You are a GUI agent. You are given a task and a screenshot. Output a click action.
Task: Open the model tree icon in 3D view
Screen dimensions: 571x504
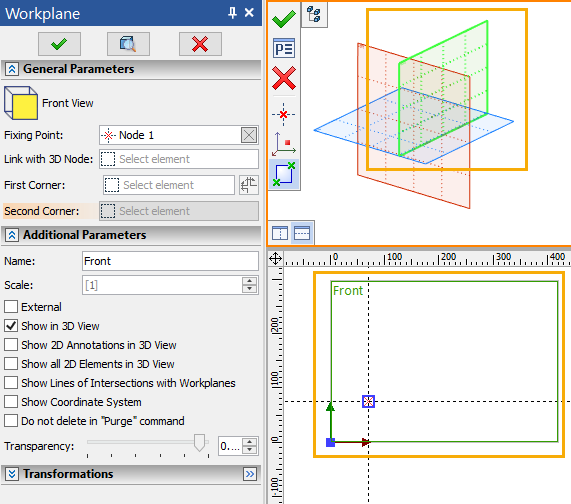(314, 15)
